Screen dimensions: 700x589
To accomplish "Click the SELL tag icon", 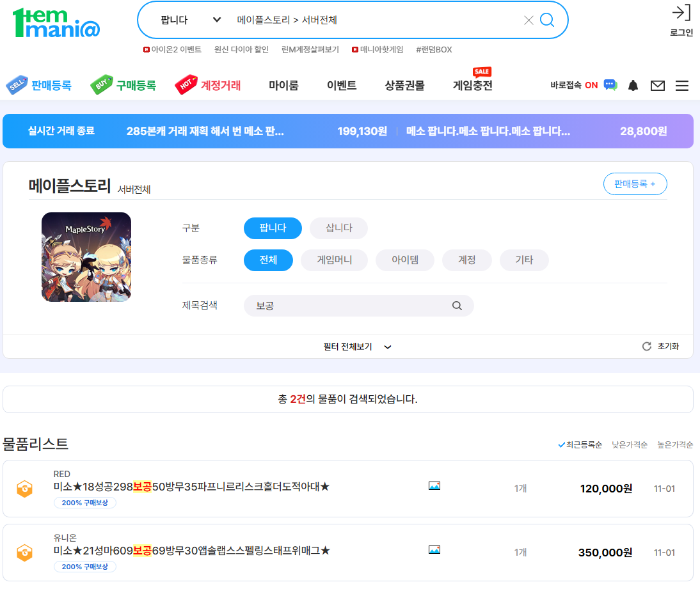I will (17, 84).
